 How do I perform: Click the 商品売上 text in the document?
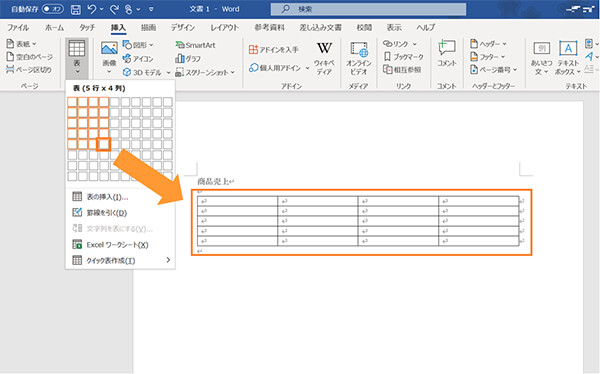213,181
